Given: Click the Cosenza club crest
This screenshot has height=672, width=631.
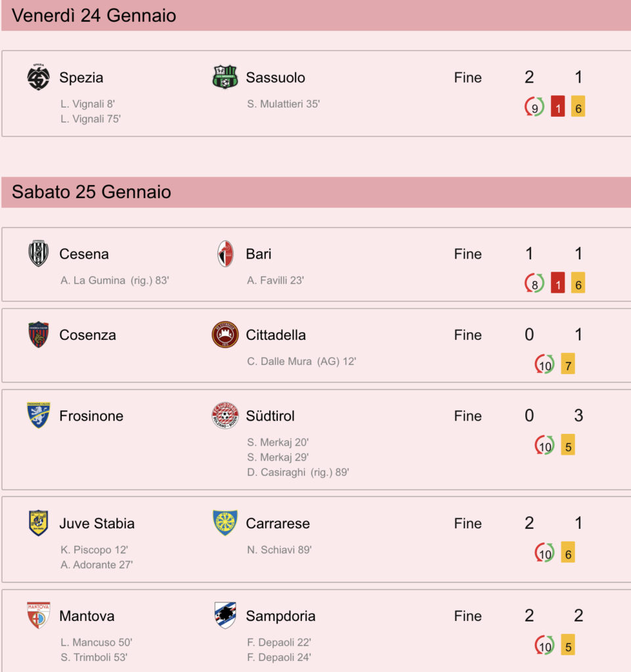Looking at the screenshot, I should click(38, 335).
